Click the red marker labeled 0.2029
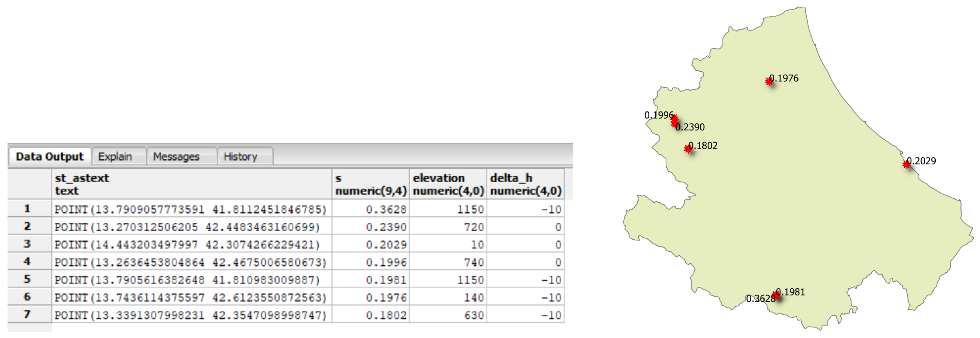This screenshot has height=338, width=980. pyautogui.click(x=907, y=164)
